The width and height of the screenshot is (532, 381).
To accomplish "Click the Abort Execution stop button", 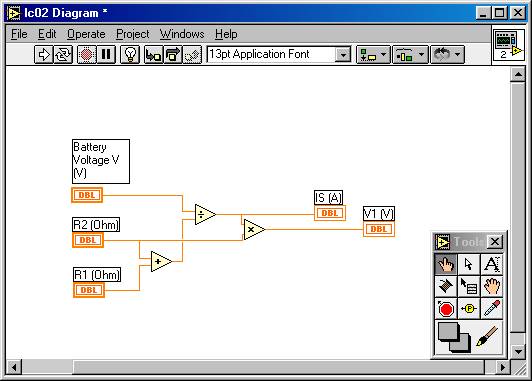I will pos(87,55).
